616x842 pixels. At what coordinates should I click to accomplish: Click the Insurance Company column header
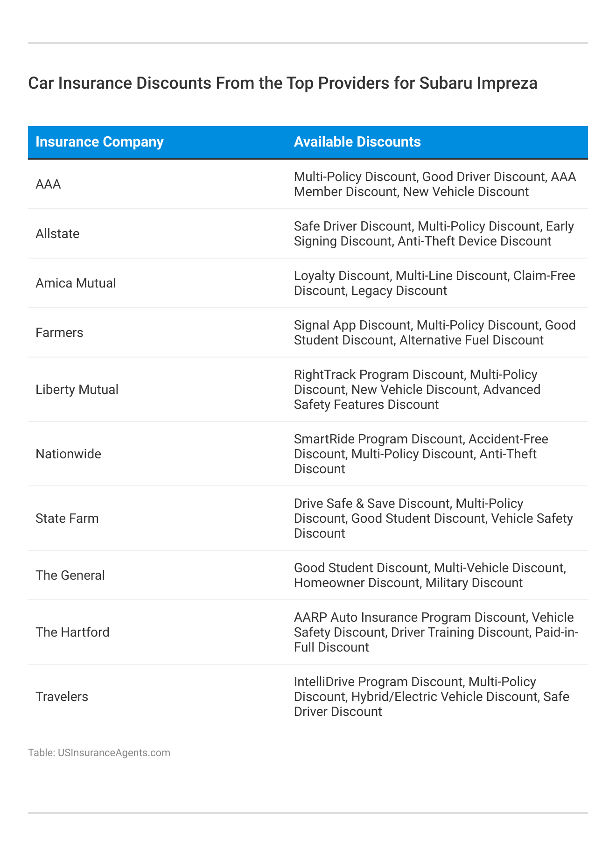99,142
